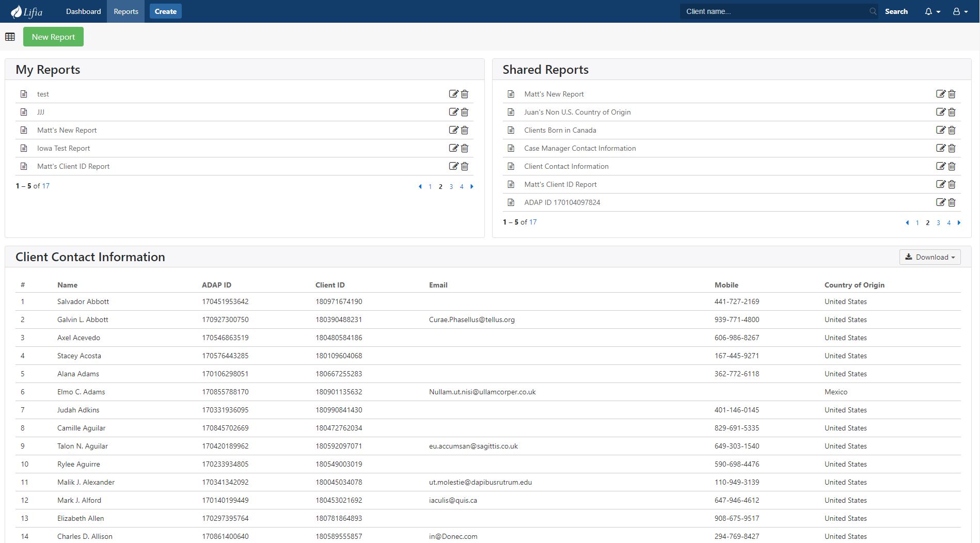Image resolution: width=980 pixels, height=543 pixels.
Task: Select client name Charles D. Allison
Action: coord(85,536)
